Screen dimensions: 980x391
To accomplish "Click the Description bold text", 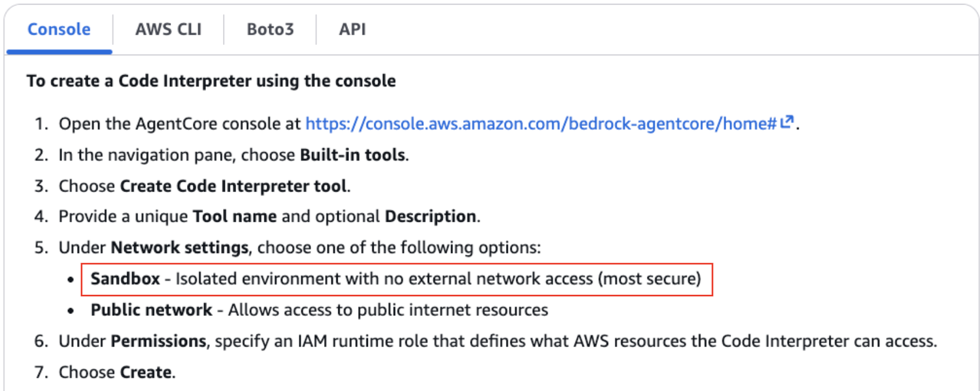I will click(431, 216).
